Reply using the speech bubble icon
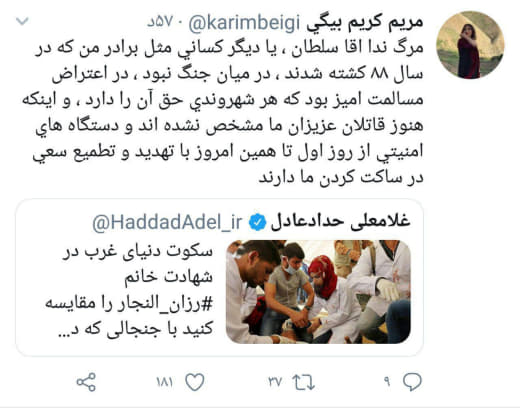520x408 pixels. [412, 382]
